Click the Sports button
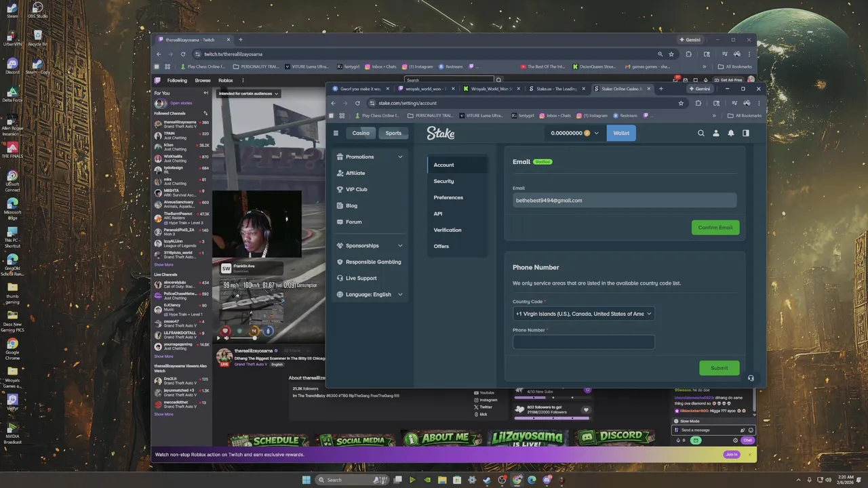The height and width of the screenshot is (488, 868). (x=393, y=133)
